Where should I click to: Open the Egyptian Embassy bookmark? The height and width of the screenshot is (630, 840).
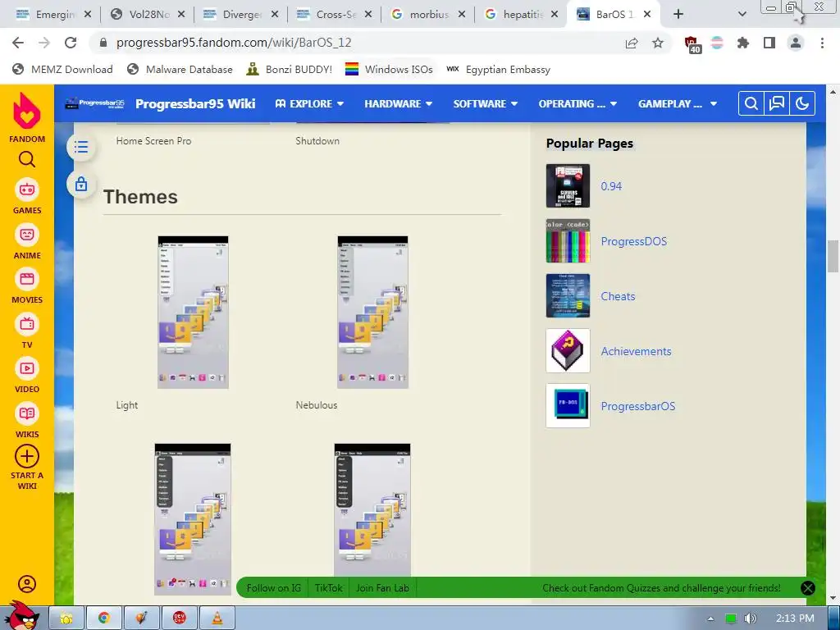click(x=498, y=70)
